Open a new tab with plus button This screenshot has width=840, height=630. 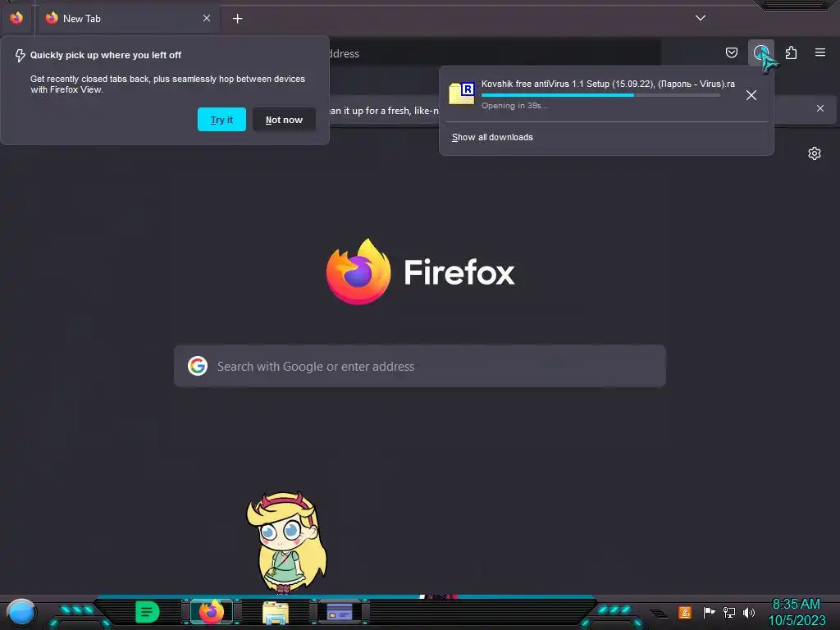[x=237, y=19]
